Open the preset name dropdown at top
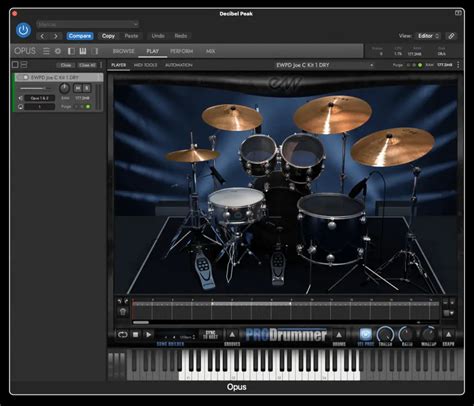 point(88,24)
